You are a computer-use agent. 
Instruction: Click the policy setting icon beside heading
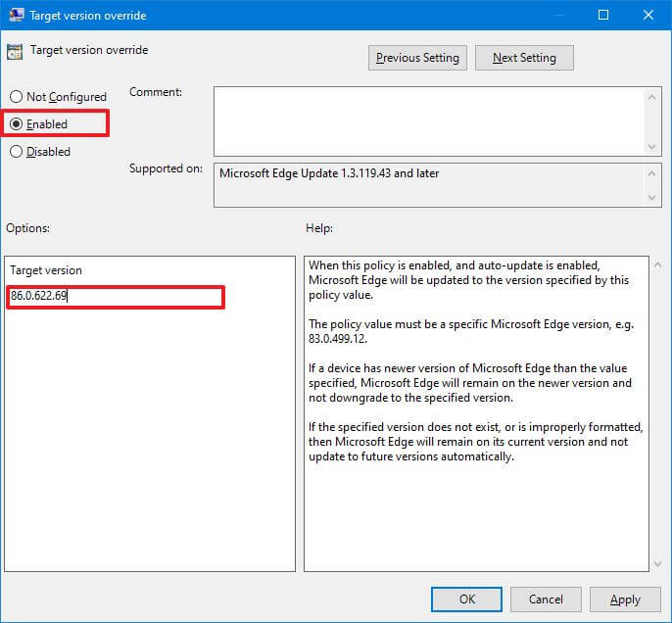pyautogui.click(x=15, y=51)
